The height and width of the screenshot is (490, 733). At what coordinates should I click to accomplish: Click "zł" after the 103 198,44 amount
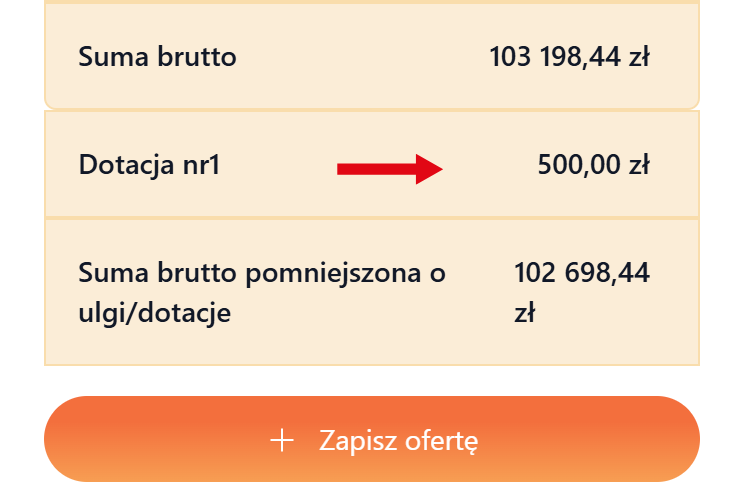point(639,57)
